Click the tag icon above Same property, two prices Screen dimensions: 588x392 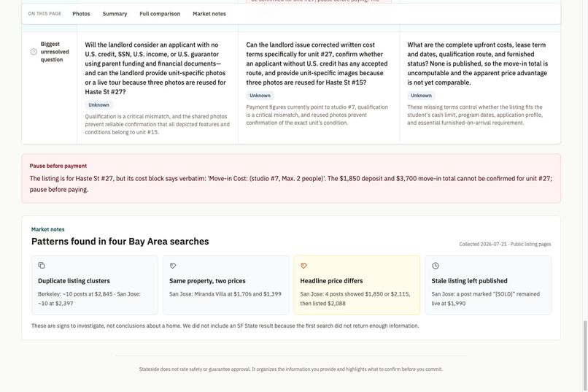(x=173, y=266)
